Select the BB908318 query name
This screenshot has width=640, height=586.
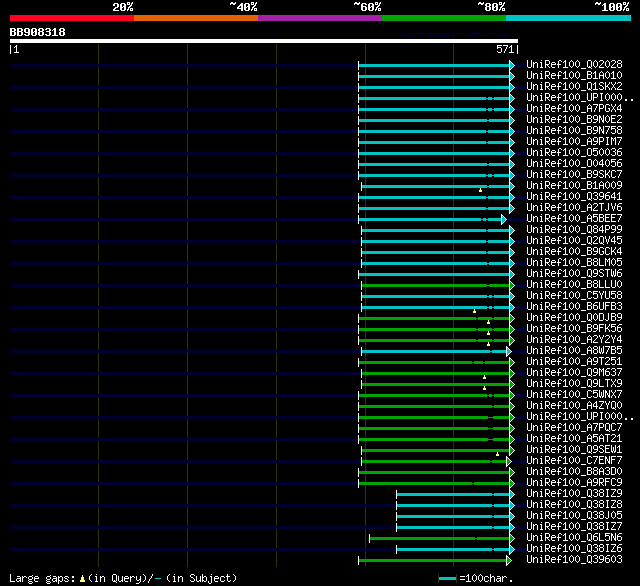click(x=38, y=32)
